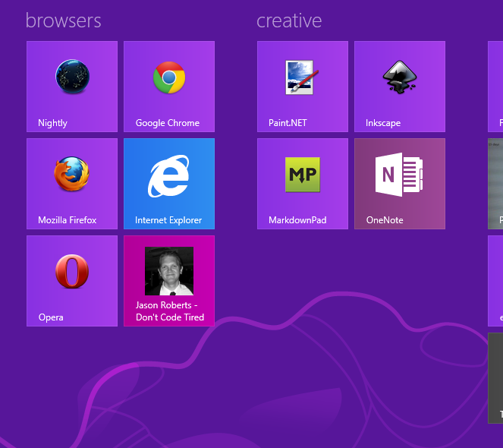Launch Google Chrome from its tile

point(169,86)
